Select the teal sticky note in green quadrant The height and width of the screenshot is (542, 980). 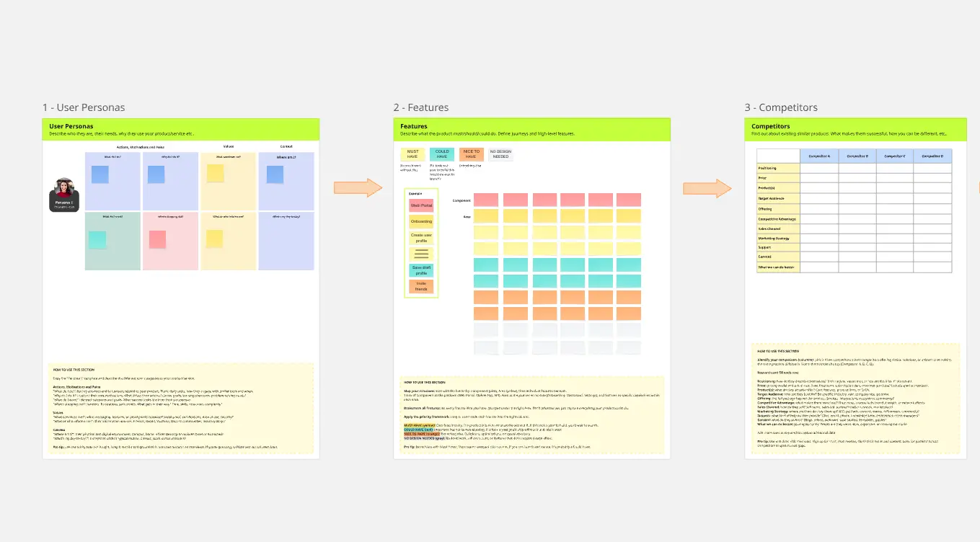click(x=97, y=240)
